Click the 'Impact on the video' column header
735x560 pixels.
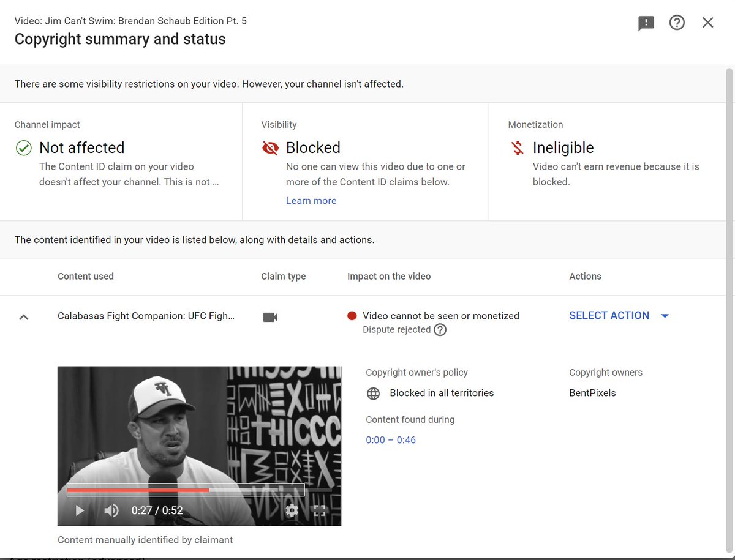[x=389, y=276]
